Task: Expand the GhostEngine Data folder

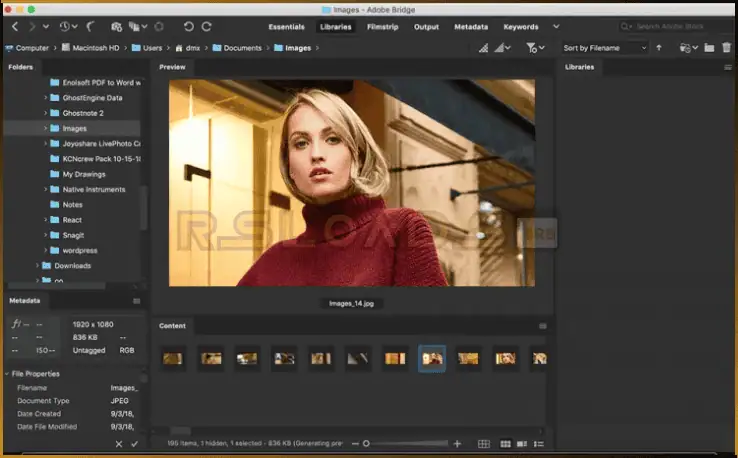Action: [46, 98]
